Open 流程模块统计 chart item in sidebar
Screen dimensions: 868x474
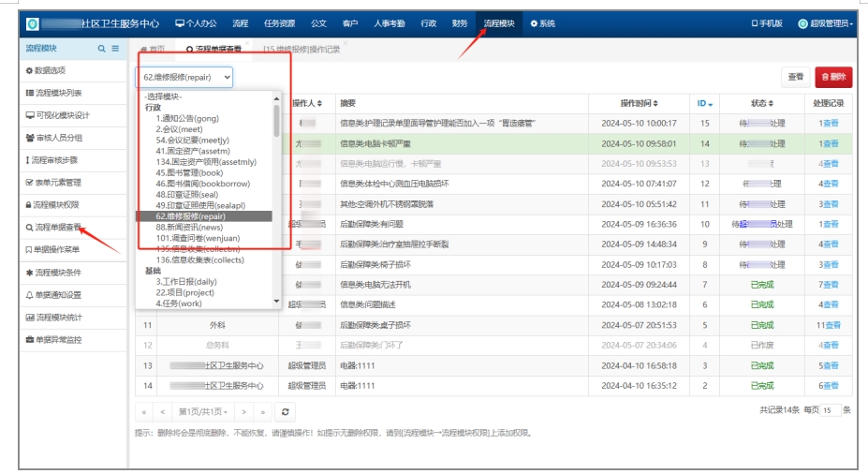tap(58, 318)
